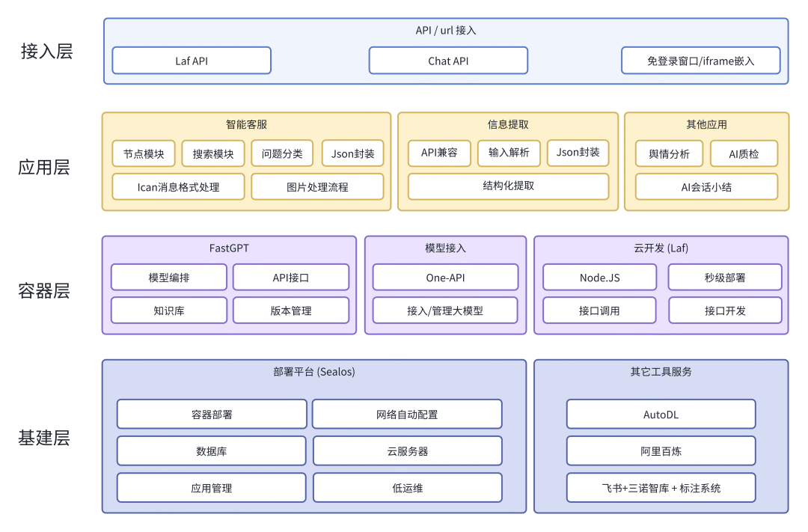Select the 结构化提取 box

point(509,186)
